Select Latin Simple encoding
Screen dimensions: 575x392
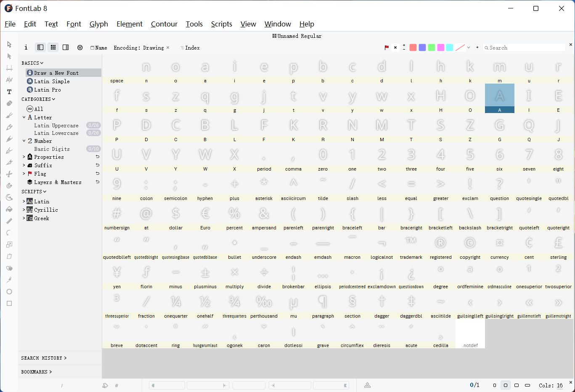pyautogui.click(x=52, y=81)
